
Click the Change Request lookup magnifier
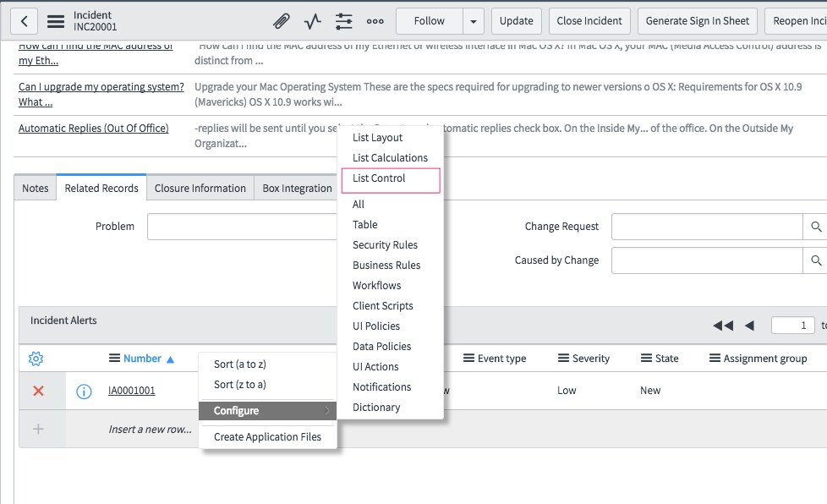tap(815, 227)
